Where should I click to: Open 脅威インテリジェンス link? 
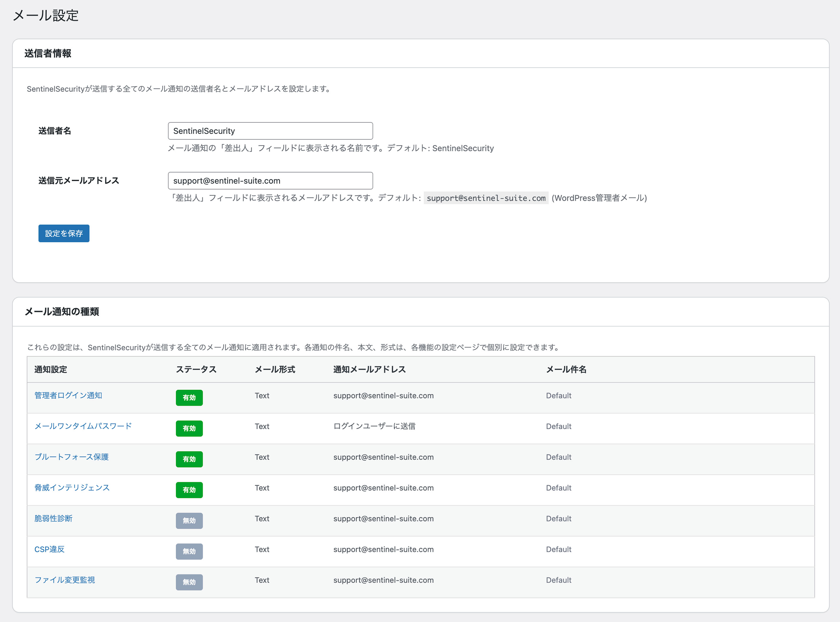tap(72, 487)
